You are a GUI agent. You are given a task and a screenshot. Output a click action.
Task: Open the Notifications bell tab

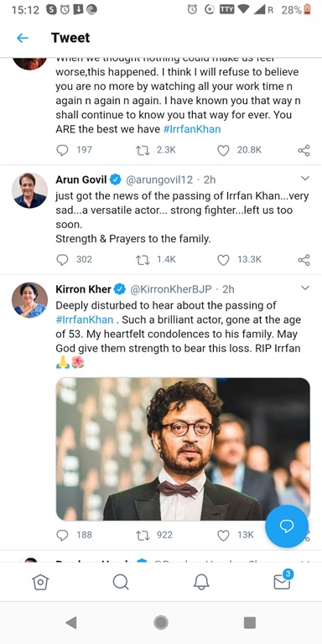201,582
